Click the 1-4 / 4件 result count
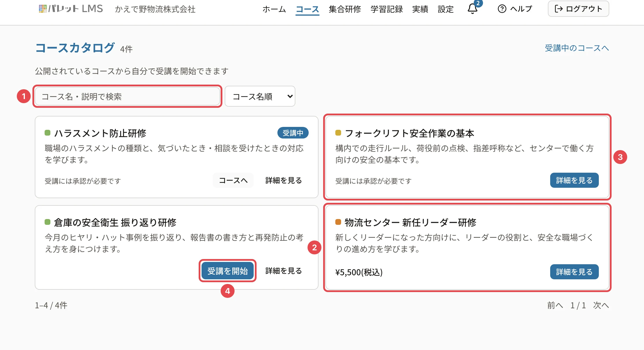This screenshot has height=350, width=644. pyautogui.click(x=51, y=305)
